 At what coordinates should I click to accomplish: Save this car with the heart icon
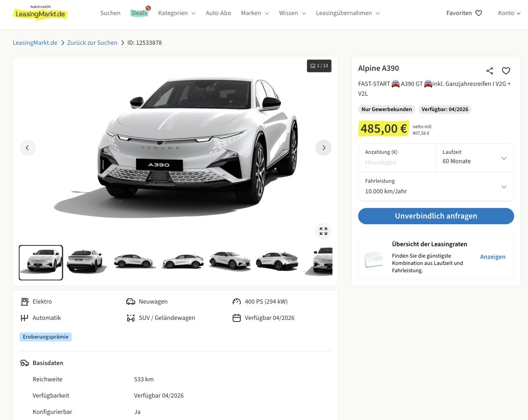tap(506, 71)
